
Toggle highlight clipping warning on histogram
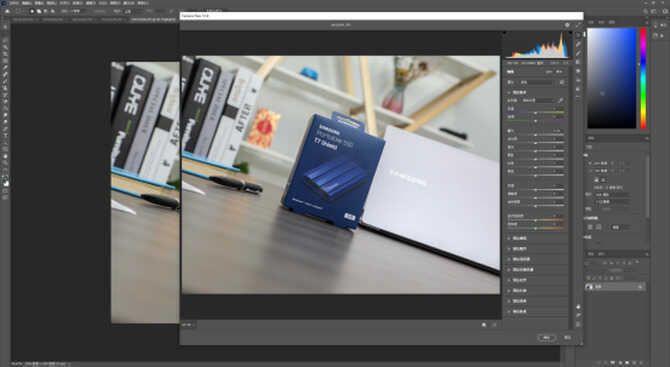(x=567, y=33)
